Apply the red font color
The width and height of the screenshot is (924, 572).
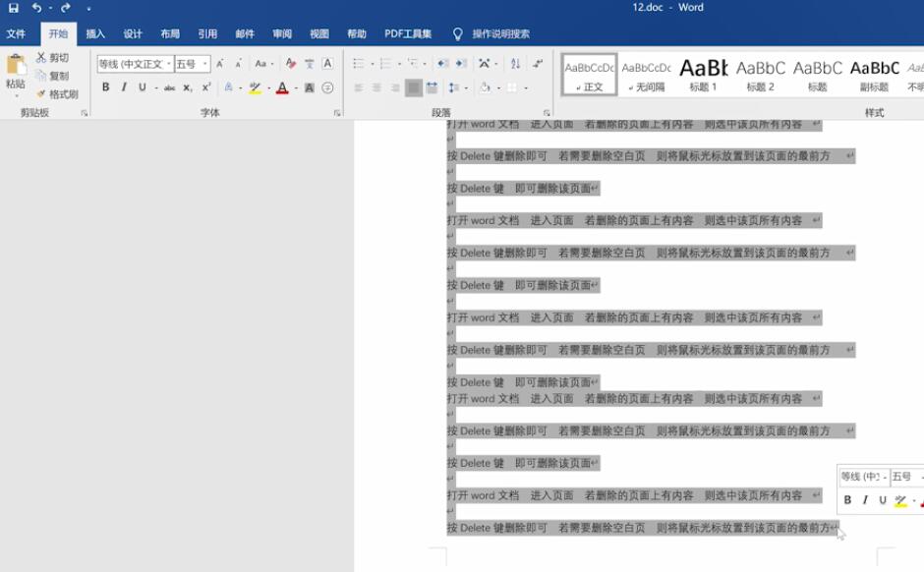pyautogui.click(x=282, y=87)
